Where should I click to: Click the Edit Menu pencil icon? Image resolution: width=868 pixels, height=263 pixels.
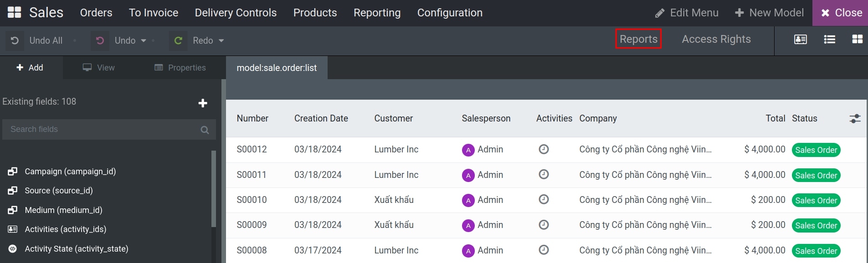660,13
